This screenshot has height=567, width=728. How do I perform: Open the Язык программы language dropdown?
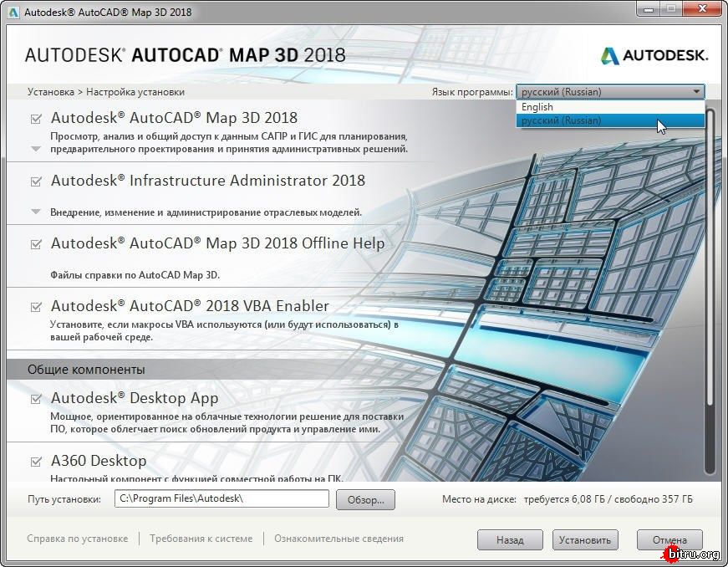pos(610,92)
